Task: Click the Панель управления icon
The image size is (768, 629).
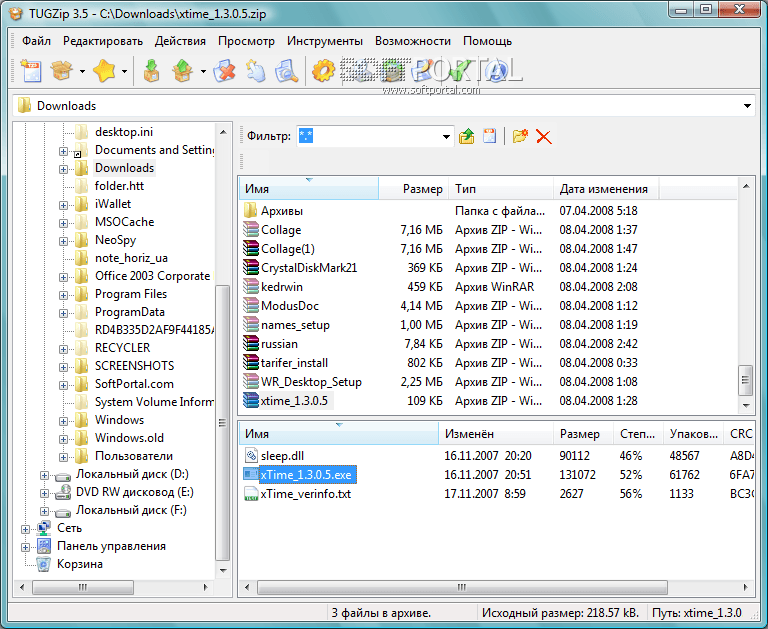Action: pyautogui.click(x=44, y=546)
